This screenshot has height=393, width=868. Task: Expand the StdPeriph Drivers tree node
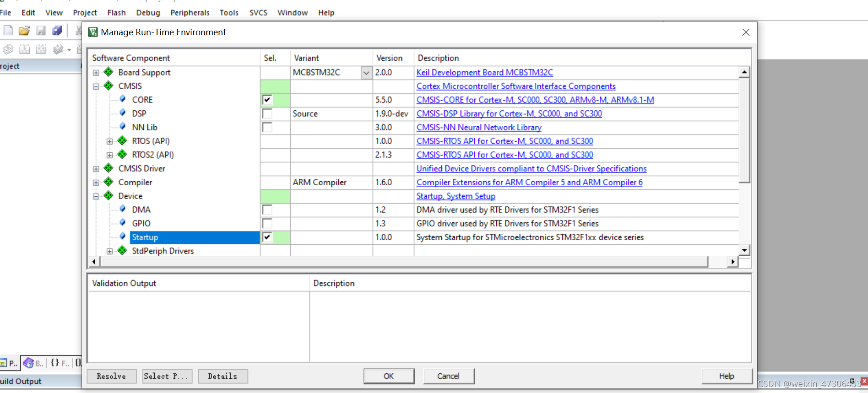click(x=109, y=251)
